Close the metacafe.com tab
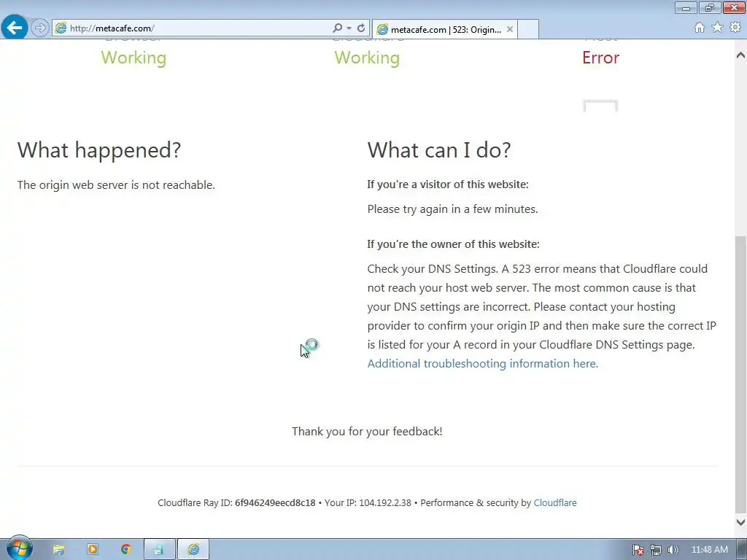 [x=510, y=29]
